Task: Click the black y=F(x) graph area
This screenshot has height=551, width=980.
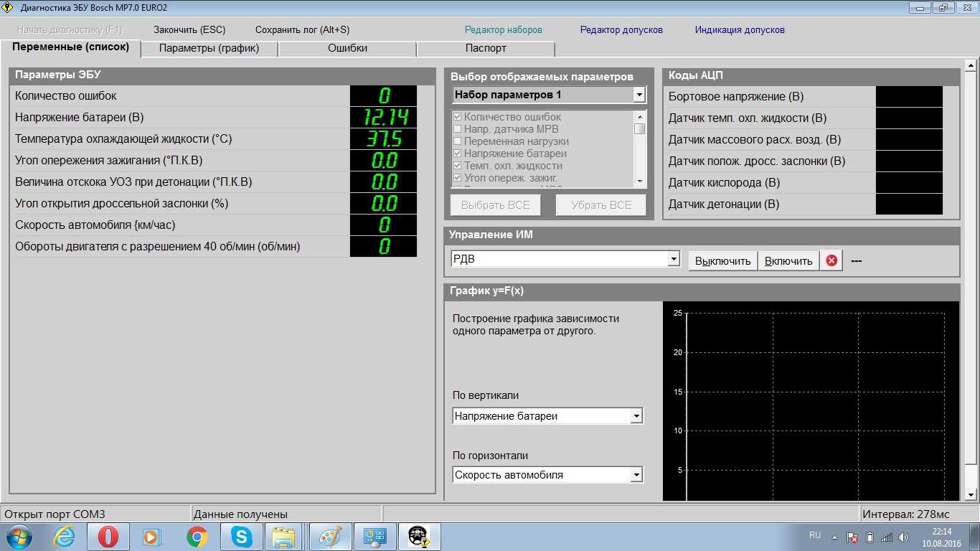Action: pos(811,401)
